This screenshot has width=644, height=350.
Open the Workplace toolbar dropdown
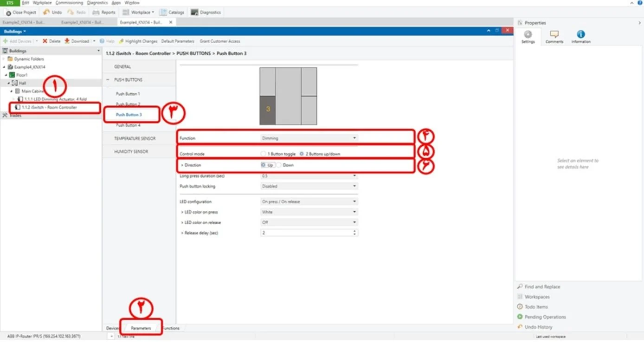click(138, 13)
